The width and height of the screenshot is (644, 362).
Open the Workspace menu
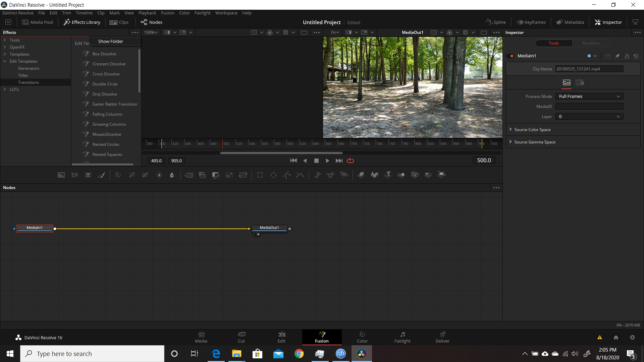coord(226,13)
